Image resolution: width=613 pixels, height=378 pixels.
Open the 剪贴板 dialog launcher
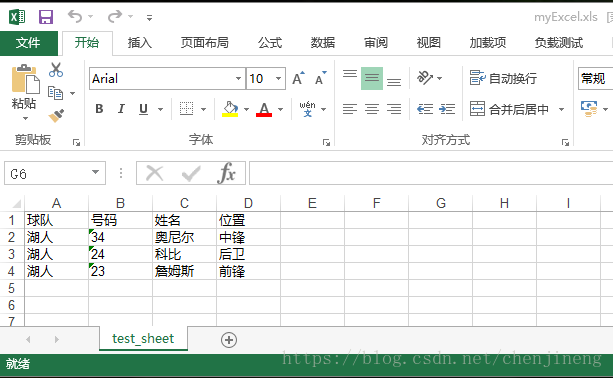tap(76, 143)
